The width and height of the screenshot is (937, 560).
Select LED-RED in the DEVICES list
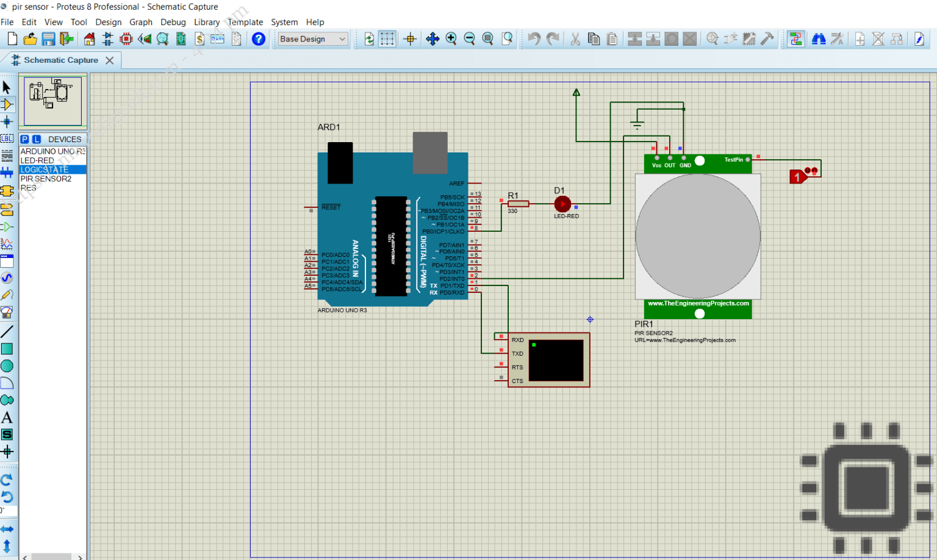pyautogui.click(x=38, y=160)
